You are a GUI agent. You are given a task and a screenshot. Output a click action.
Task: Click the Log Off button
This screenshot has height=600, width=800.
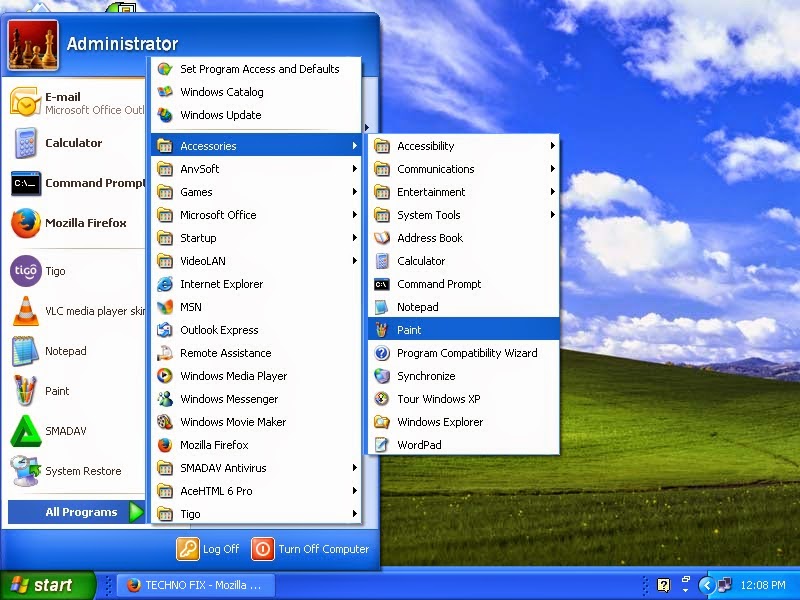coord(208,549)
